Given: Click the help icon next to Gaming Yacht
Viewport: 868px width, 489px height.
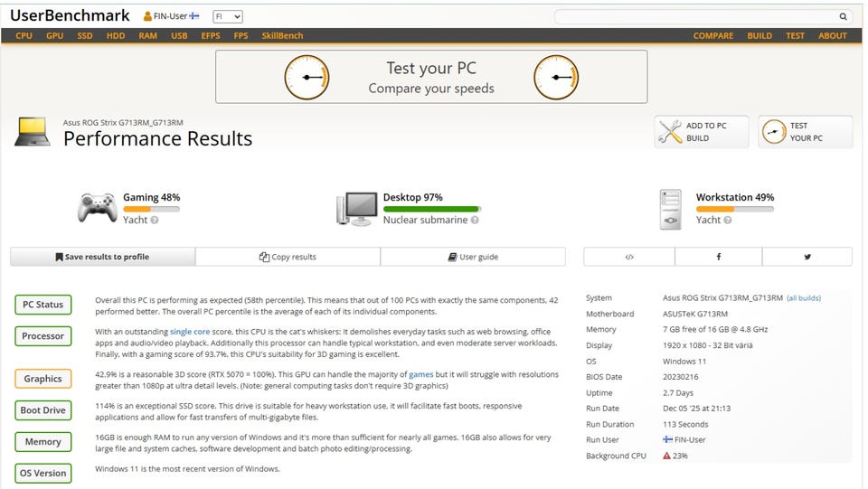Looking at the screenshot, I should (x=155, y=221).
